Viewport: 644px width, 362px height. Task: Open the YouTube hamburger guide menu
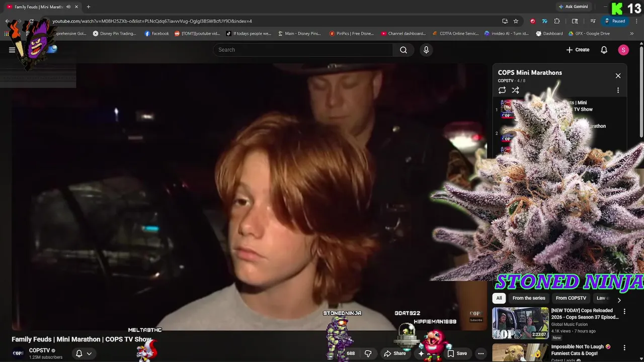point(12,50)
